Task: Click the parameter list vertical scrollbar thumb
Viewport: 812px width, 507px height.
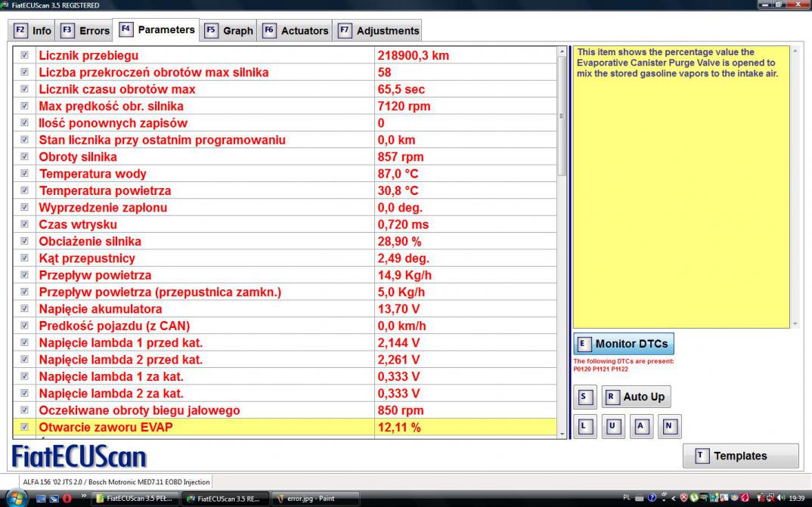Action: click(561, 115)
